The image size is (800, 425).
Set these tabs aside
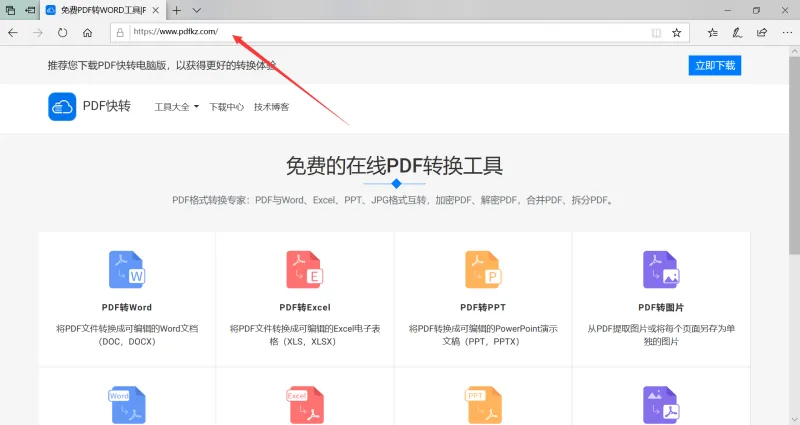(x=30, y=10)
